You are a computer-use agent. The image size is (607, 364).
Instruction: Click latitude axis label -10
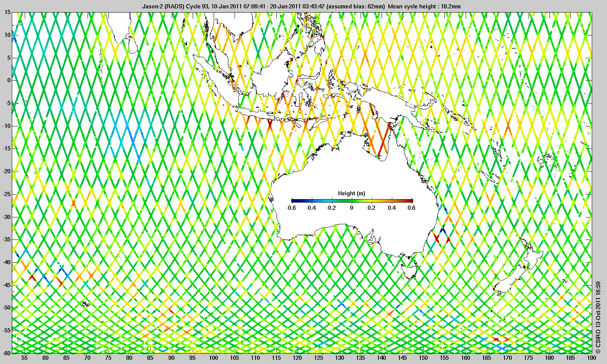[7, 126]
